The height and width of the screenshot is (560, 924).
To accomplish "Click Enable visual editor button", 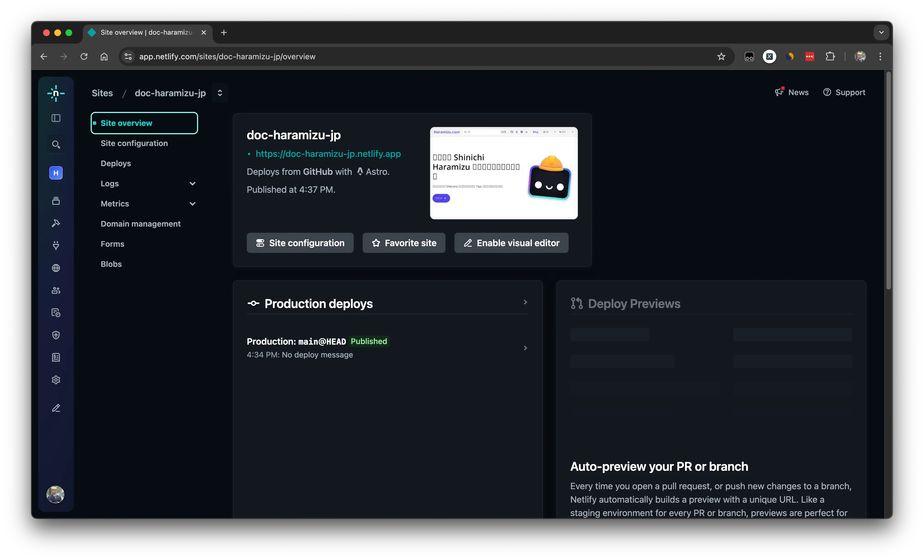I will click(512, 243).
